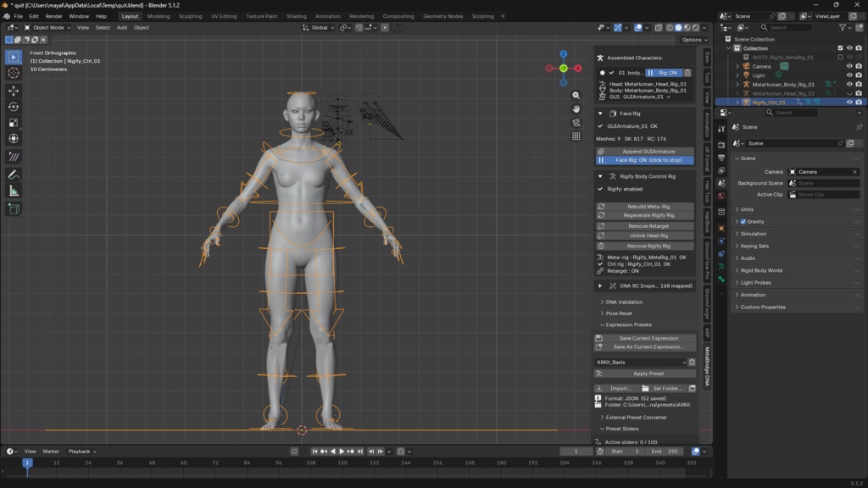
Task: Click Regenerate Rigify Rig button
Action: point(645,216)
